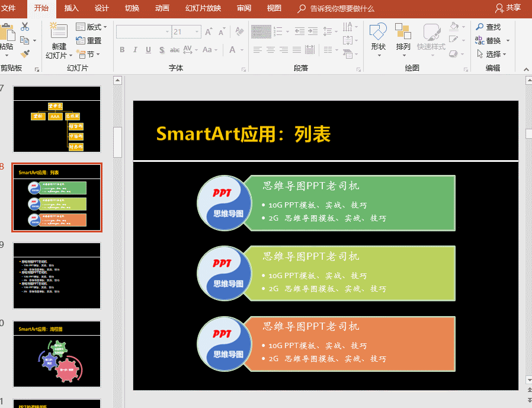
Task: Open the 字体 Font dialog launcher
Action: pyautogui.click(x=243, y=69)
